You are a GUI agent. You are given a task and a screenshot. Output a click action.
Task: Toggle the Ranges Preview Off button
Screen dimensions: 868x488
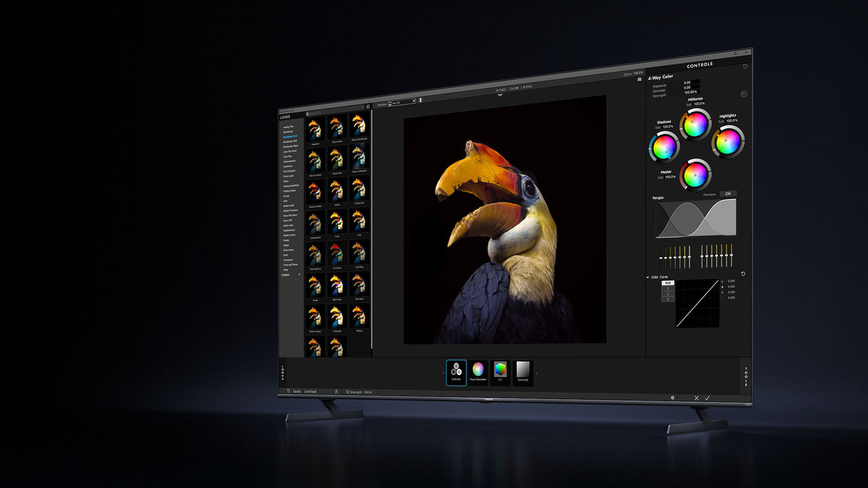728,194
